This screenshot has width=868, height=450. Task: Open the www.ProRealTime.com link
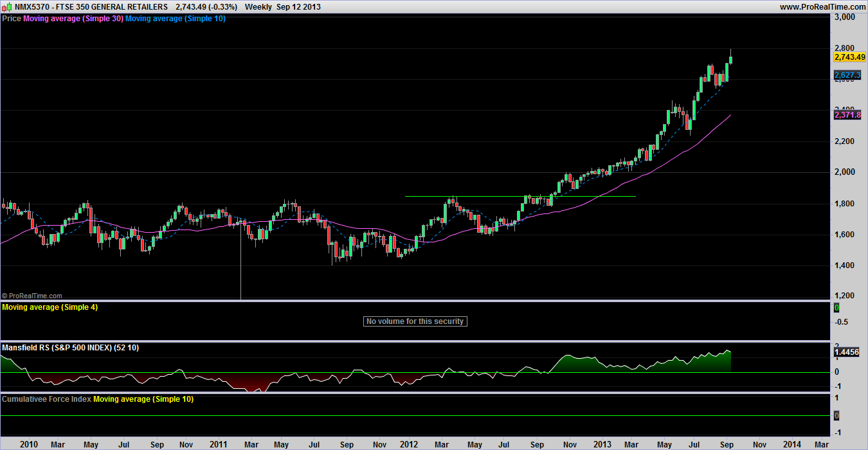coord(821,6)
